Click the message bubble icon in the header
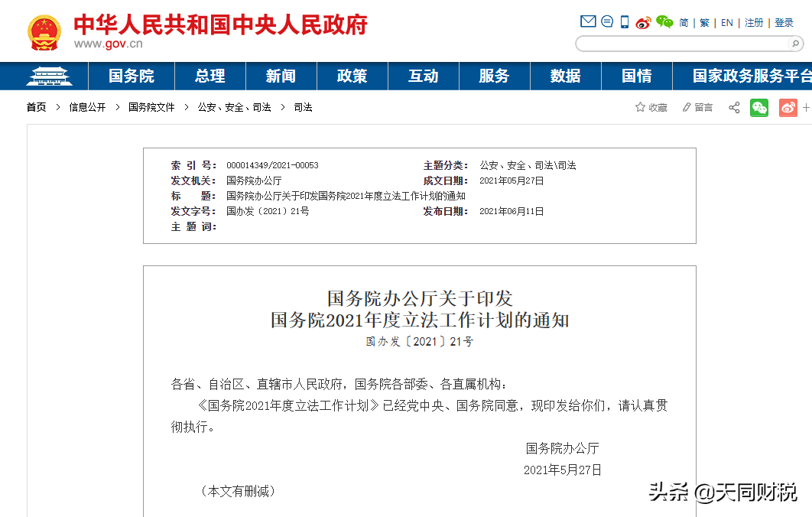This screenshot has width=812, height=517. click(606, 21)
